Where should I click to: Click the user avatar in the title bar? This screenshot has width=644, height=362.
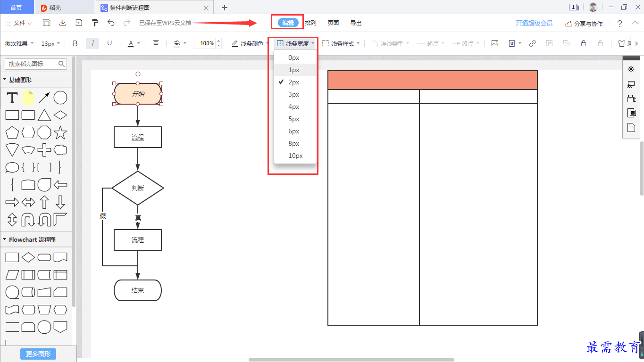click(x=593, y=7)
